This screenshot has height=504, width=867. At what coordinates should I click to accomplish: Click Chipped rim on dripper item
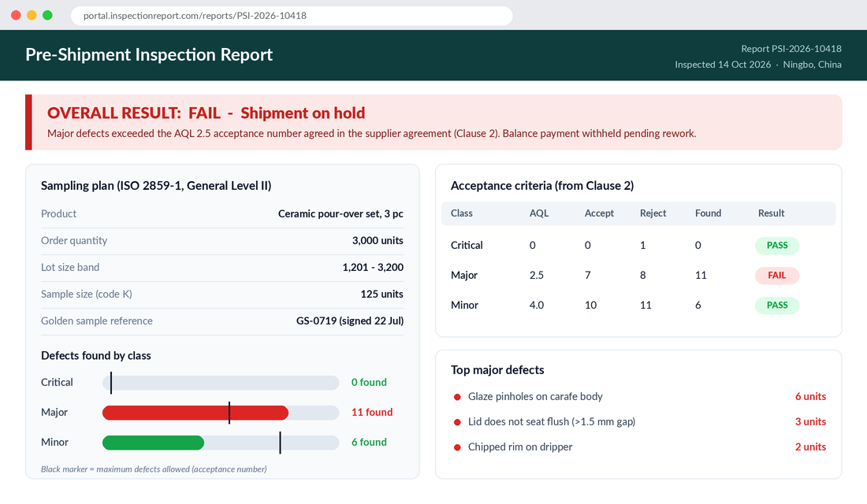click(519, 447)
